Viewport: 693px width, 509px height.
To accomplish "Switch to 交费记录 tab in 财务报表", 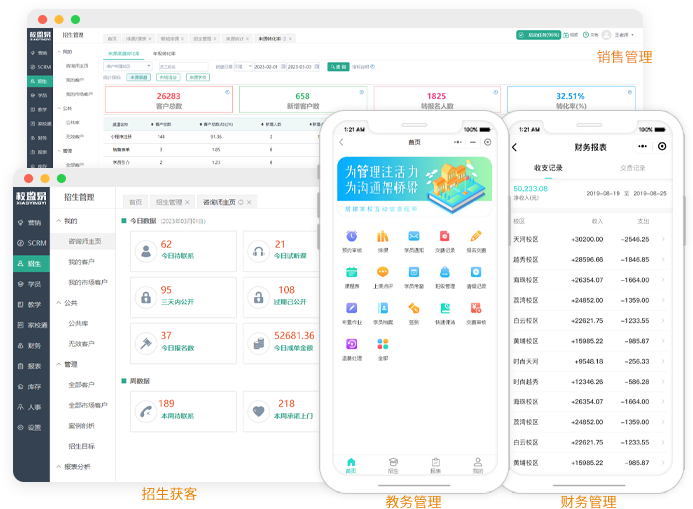I will (632, 168).
